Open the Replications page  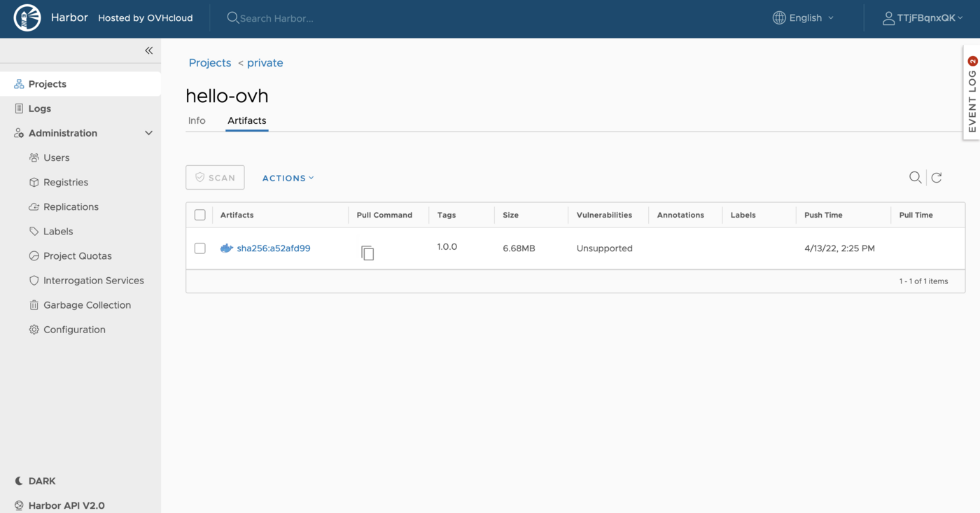click(x=71, y=206)
